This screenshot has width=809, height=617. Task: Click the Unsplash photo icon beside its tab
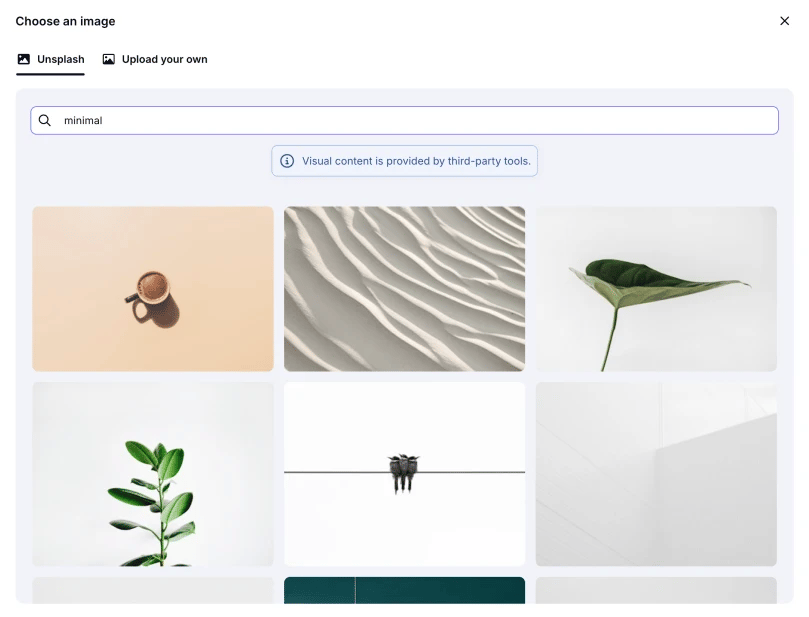point(23,59)
